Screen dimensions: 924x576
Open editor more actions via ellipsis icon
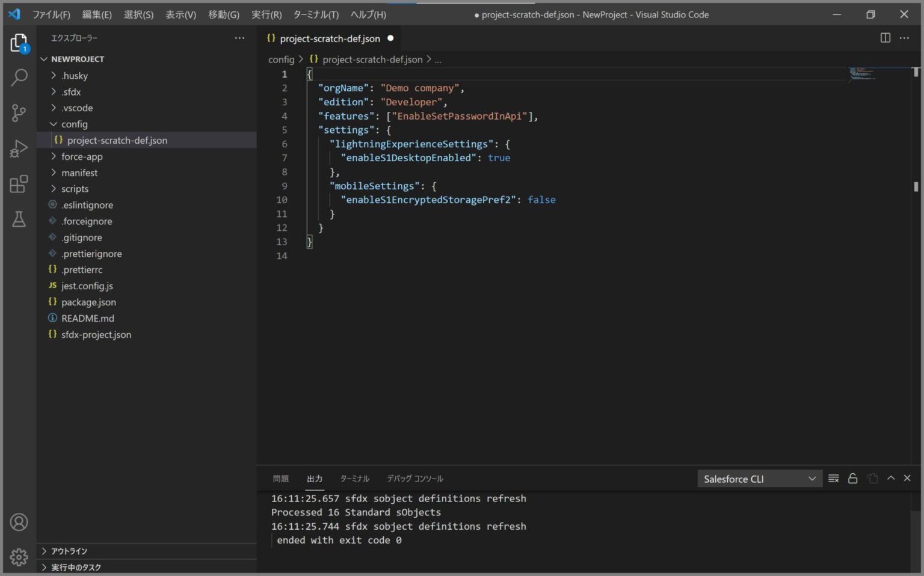904,38
